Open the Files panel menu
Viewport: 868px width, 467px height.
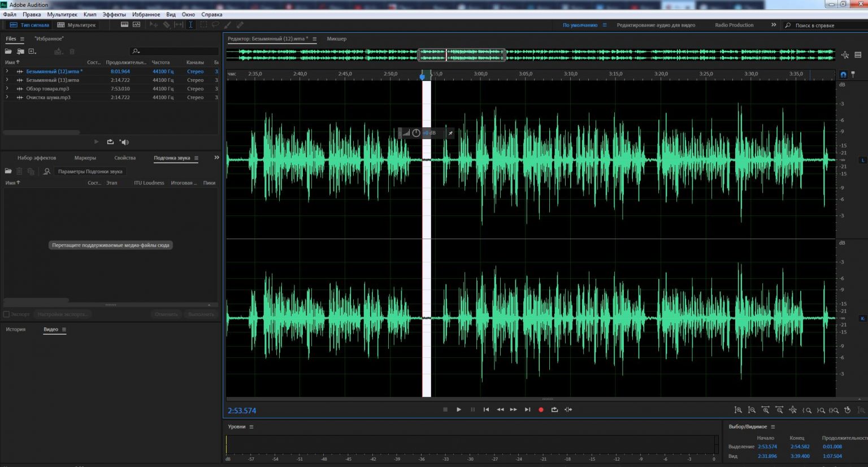click(x=22, y=39)
